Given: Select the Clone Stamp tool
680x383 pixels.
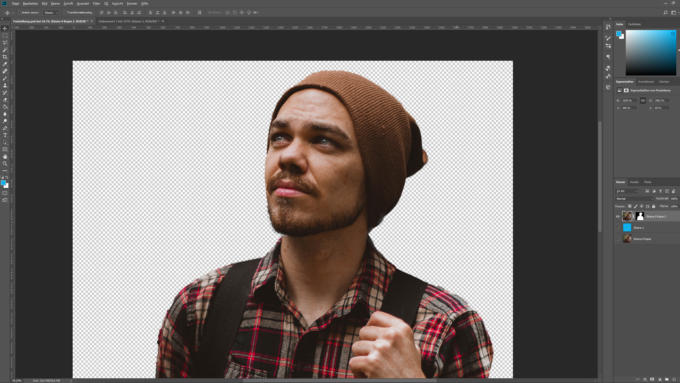Looking at the screenshot, I should click(5, 85).
